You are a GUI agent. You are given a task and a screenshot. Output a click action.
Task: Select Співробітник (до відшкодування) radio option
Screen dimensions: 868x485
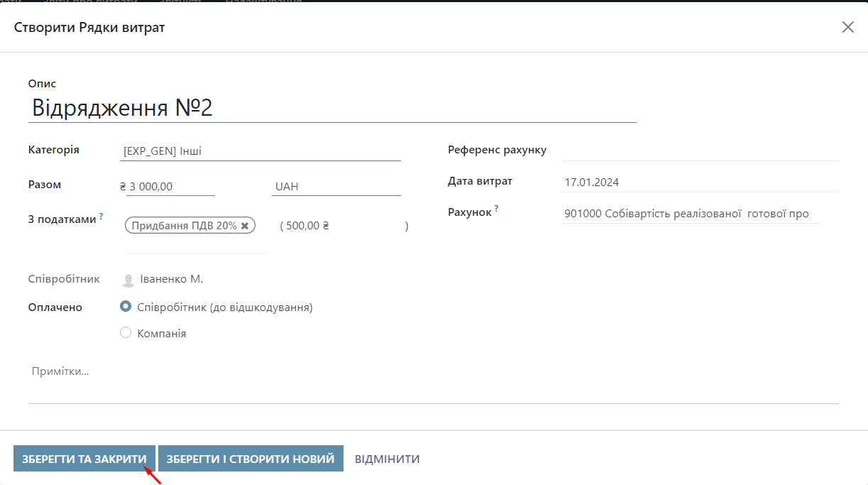[126, 307]
